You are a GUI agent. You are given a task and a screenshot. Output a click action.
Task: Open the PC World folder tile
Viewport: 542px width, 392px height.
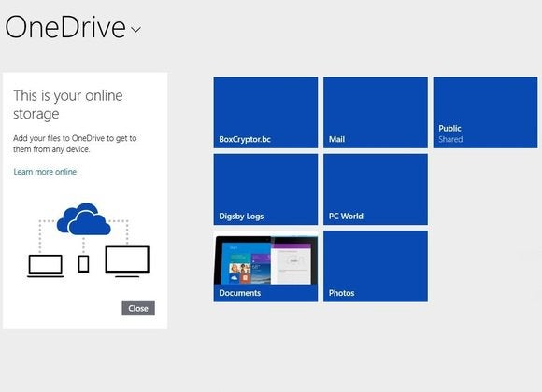376,189
